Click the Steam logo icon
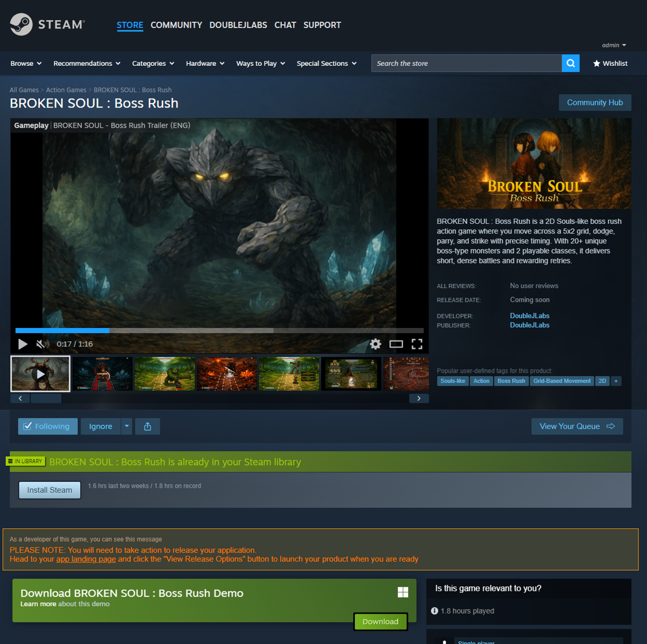647x644 pixels. tap(22, 25)
